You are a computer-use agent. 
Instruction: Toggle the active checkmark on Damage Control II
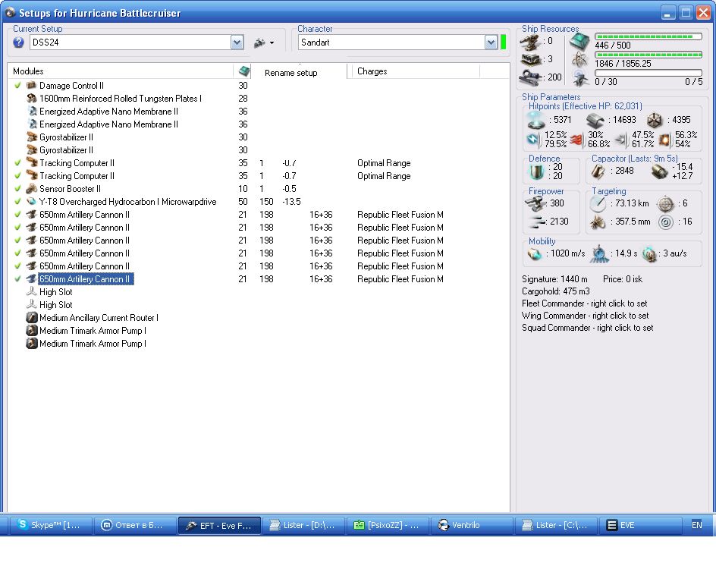(17, 85)
